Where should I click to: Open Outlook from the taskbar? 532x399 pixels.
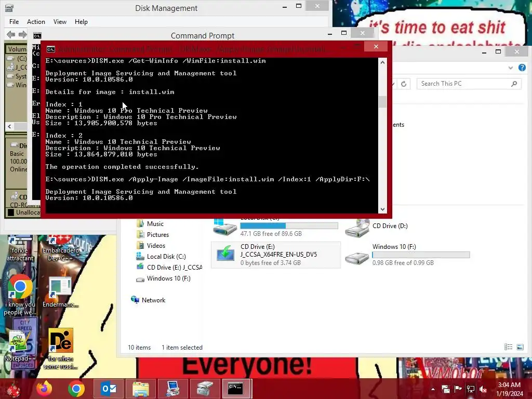click(x=109, y=389)
